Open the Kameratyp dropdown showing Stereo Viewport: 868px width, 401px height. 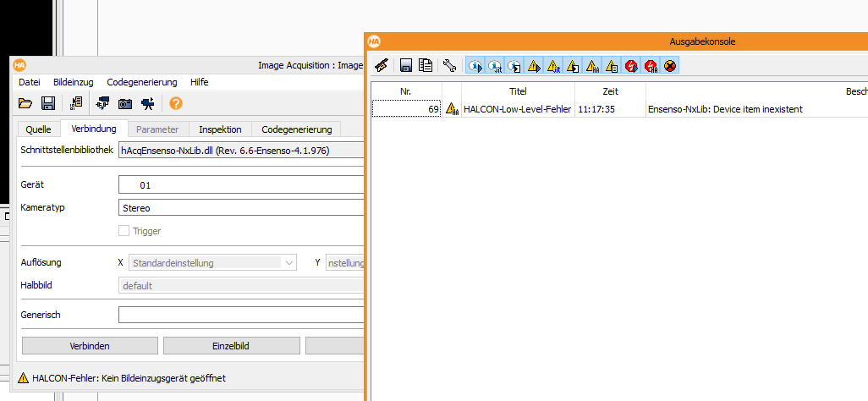point(241,208)
